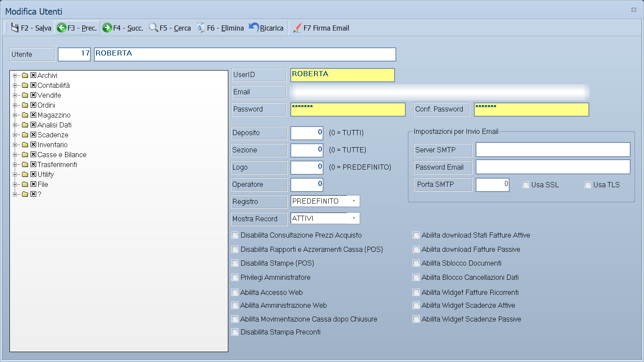
Task: Check the Usa TLS option
Action: click(x=588, y=185)
